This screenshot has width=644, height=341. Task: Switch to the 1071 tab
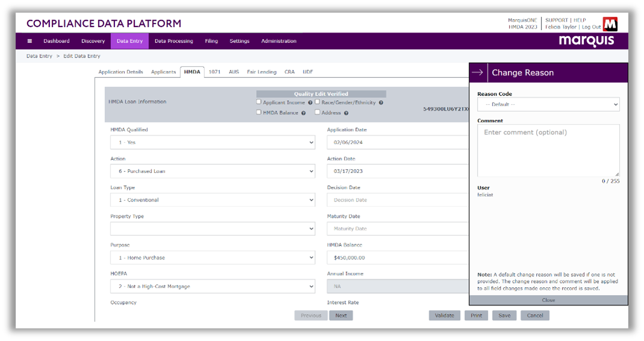pos(214,72)
